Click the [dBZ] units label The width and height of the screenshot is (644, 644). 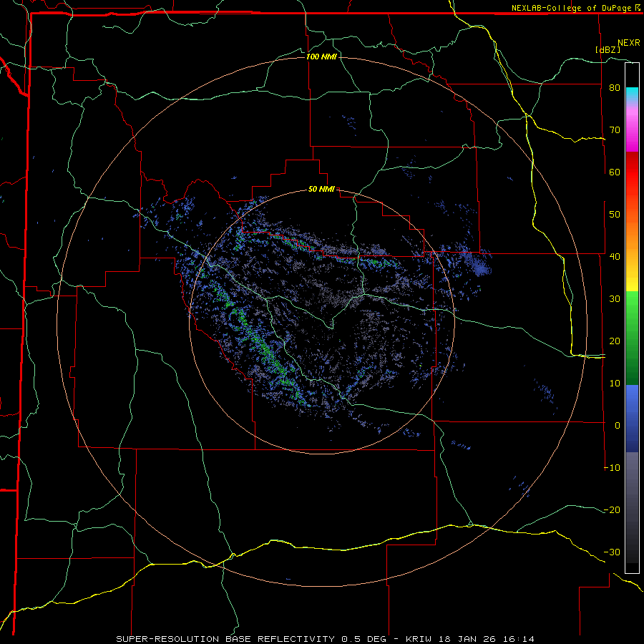[x=608, y=49]
